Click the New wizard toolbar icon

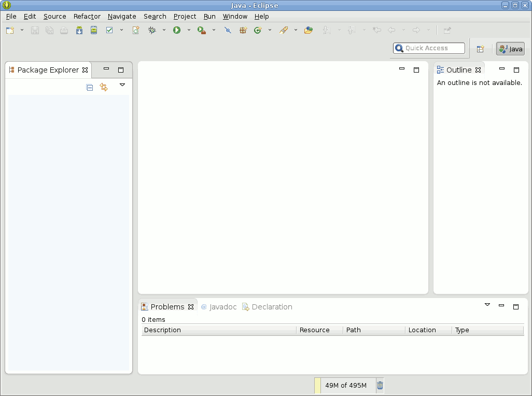pyautogui.click(x=10, y=30)
